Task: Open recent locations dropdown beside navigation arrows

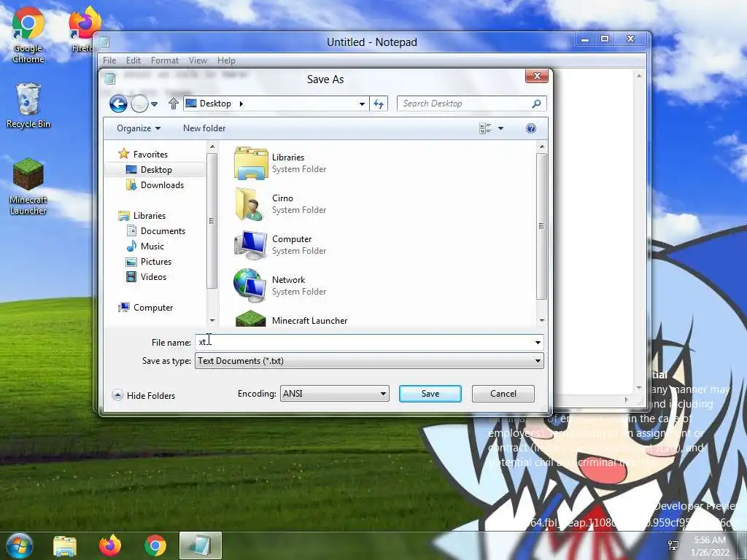Action: (x=155, y=104)
